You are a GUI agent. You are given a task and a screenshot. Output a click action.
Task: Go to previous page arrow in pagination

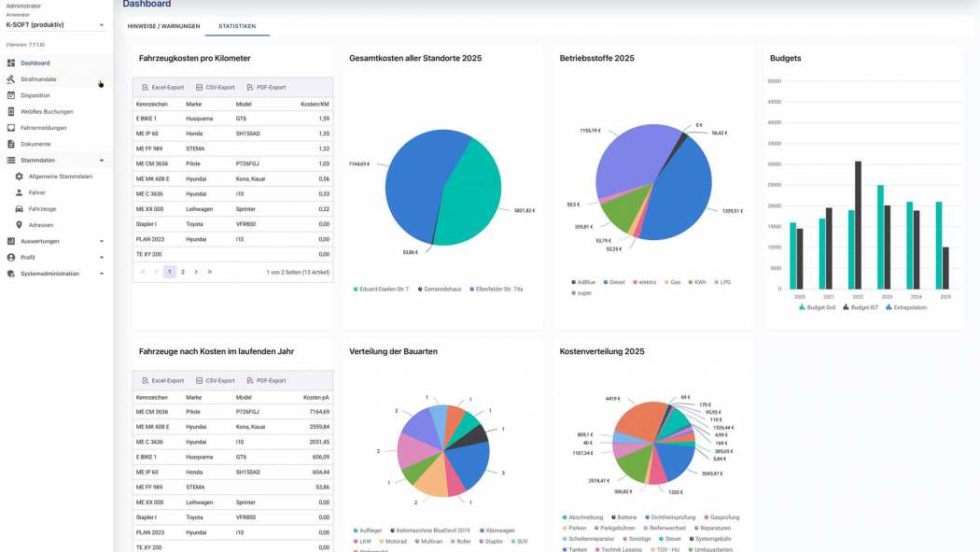tap(156, 272)
